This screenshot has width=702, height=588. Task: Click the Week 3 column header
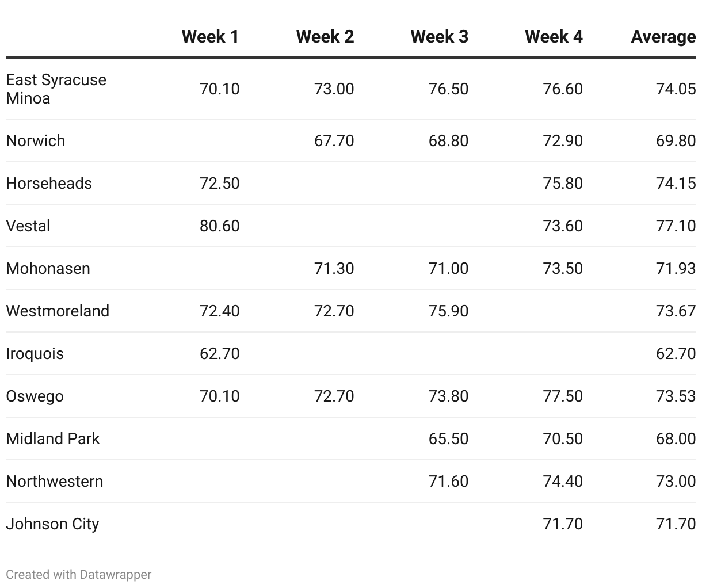440,37
